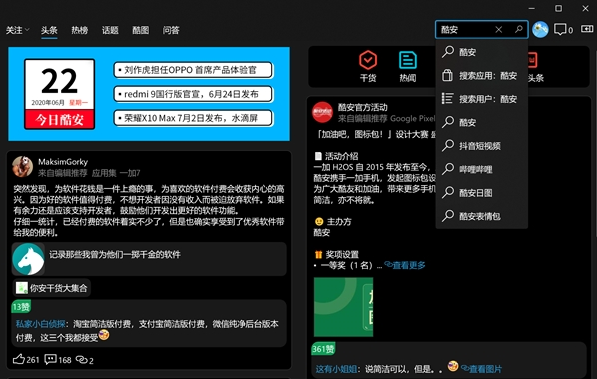597x379 pixels.
Task: Open MaksimGorky username
Action: pyautogui.click(x=63, y=162)
